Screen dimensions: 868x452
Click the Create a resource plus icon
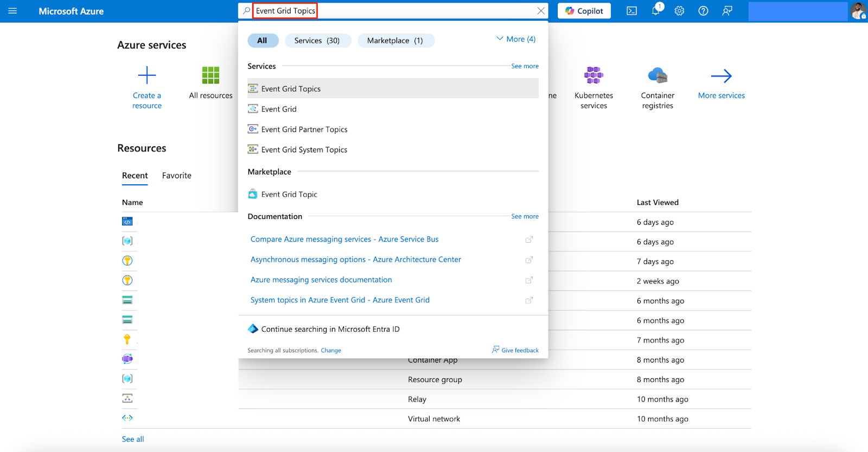tap(147, 75)
